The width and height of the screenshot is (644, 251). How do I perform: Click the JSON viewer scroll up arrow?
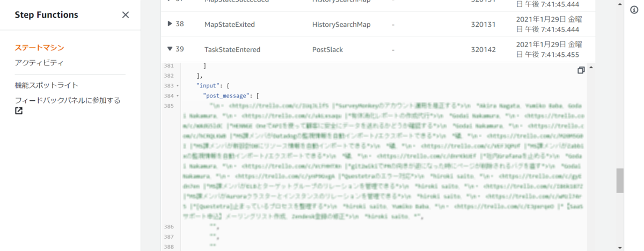[591, 68]
